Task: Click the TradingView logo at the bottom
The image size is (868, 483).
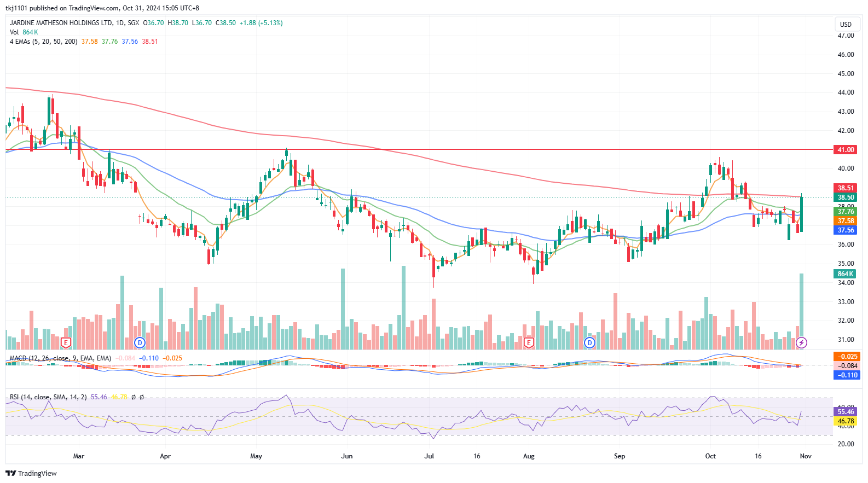Action: coord(31,473)
